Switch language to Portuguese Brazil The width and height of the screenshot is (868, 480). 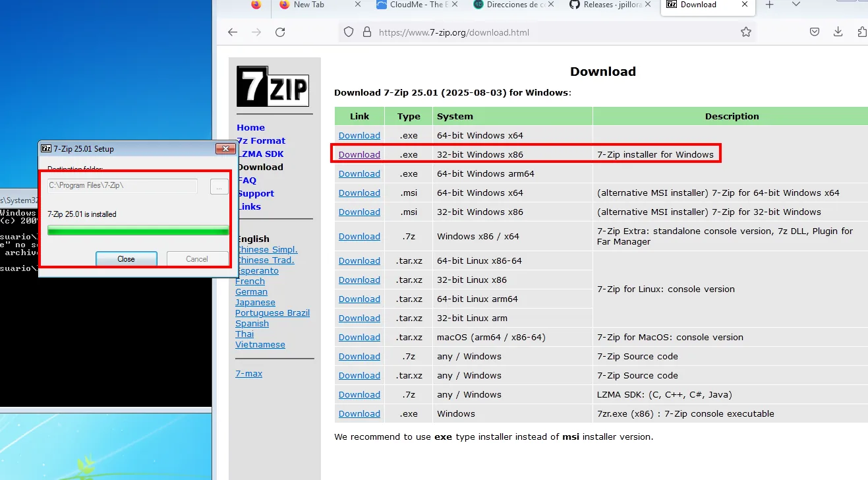coord(272,313)
